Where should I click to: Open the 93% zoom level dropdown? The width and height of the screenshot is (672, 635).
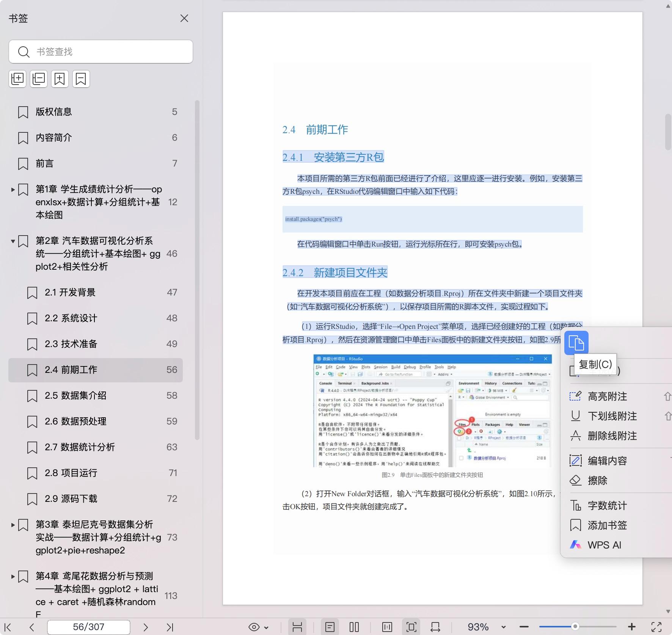click(x=503, y=627)
